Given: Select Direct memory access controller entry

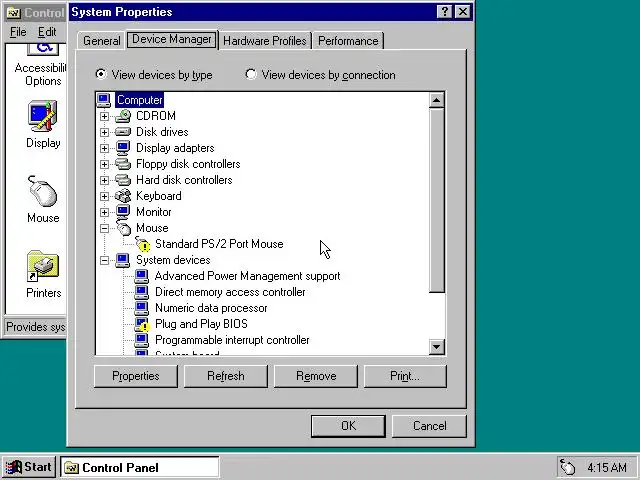Looking at the screenshot, I should pos(230,292).
